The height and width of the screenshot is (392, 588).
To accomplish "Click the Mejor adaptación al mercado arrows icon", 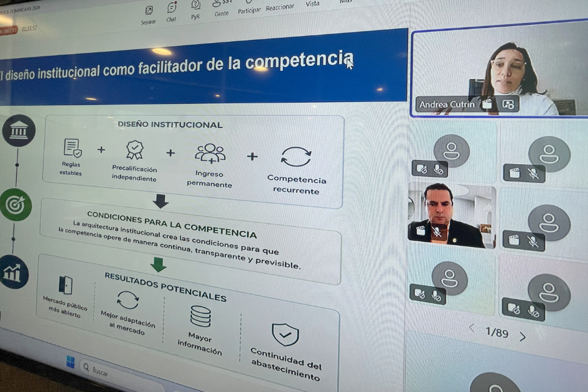I will point(128,300).
